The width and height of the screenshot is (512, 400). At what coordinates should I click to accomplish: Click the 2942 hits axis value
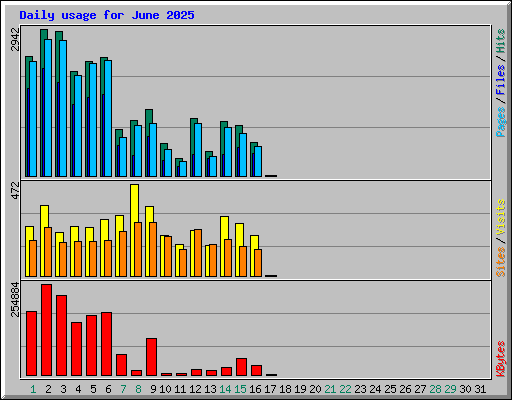pyautogui.click(x=15, y=39)
